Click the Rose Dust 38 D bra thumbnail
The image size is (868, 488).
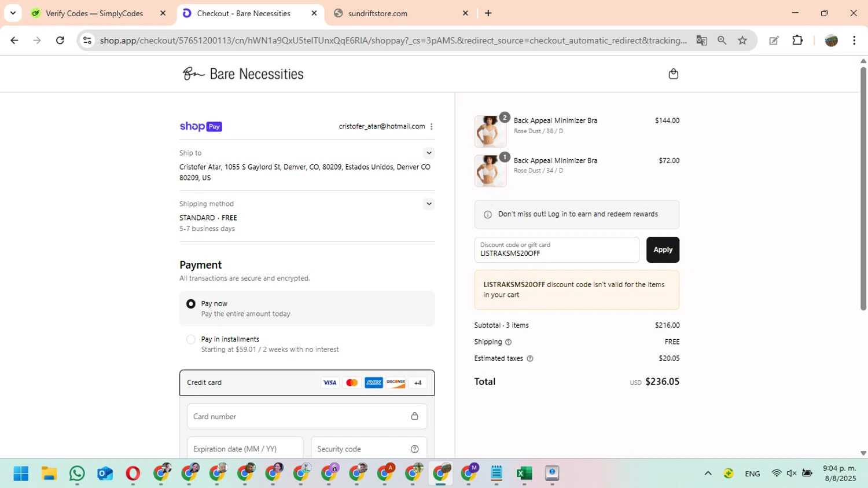click(490, 131)
